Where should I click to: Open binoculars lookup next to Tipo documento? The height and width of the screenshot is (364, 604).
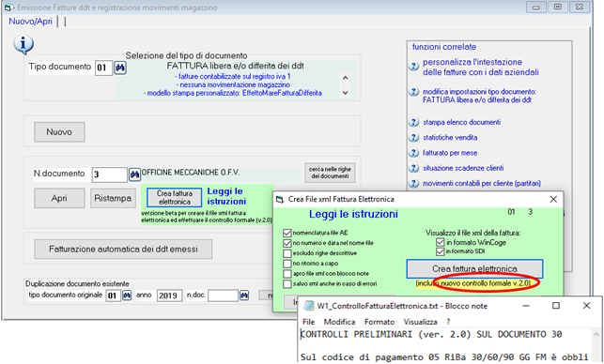120,68
